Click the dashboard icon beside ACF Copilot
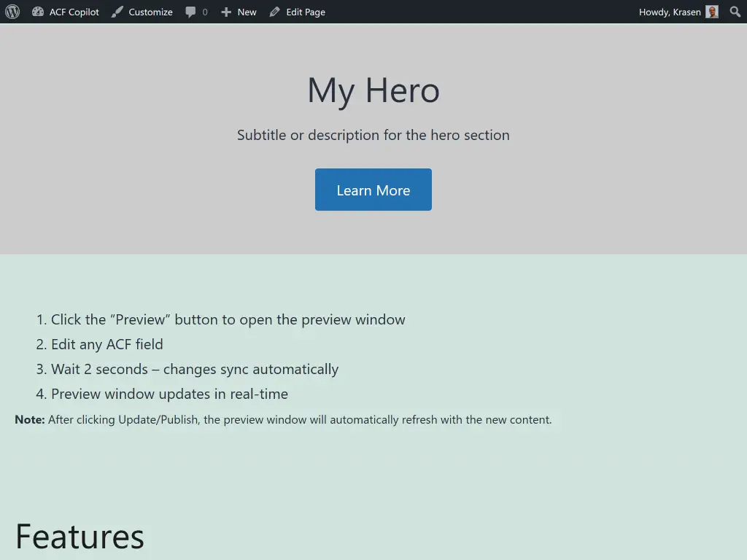Viewport: 747px width, 560px height. click(x=38, y=12)
